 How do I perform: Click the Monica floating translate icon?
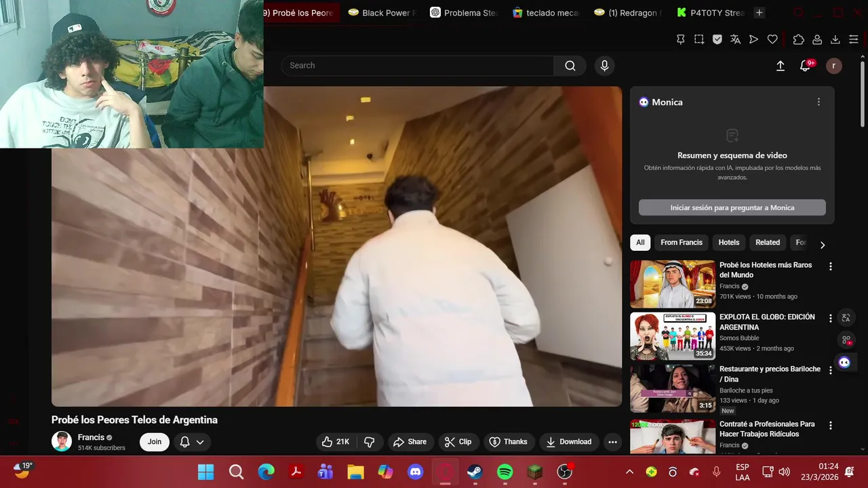(846, 317)
